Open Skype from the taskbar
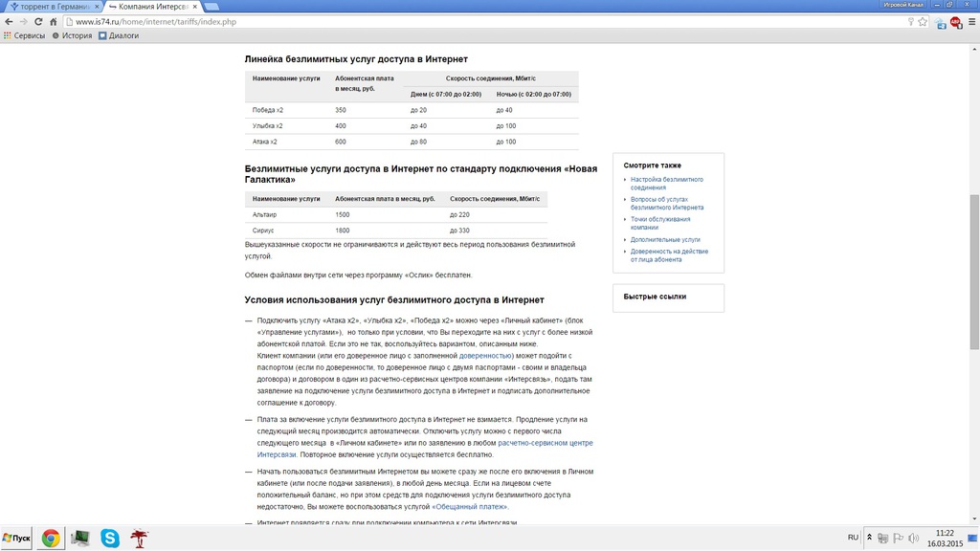The height and width of the screenshot is (551, 980). pyautogui.click(x=109, y=538)
